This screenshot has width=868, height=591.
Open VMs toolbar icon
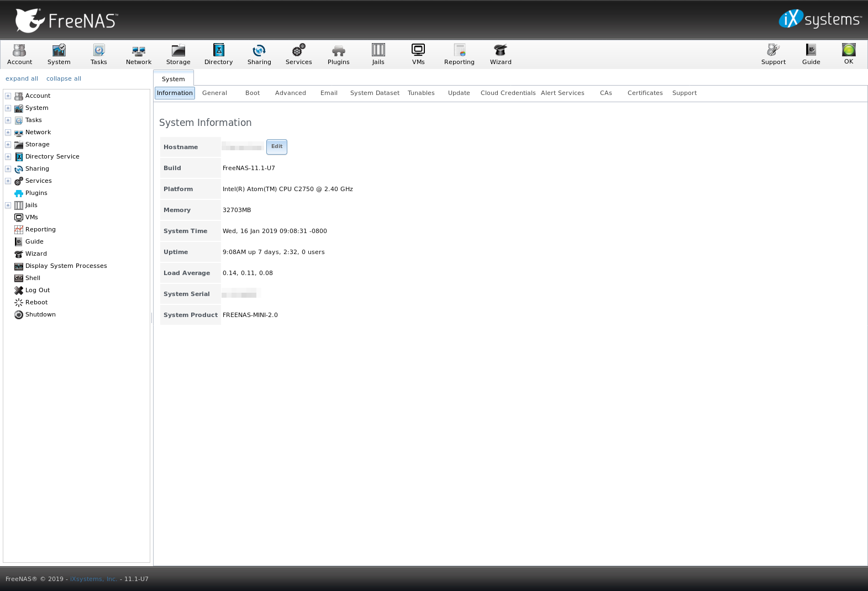pos(418,54)
